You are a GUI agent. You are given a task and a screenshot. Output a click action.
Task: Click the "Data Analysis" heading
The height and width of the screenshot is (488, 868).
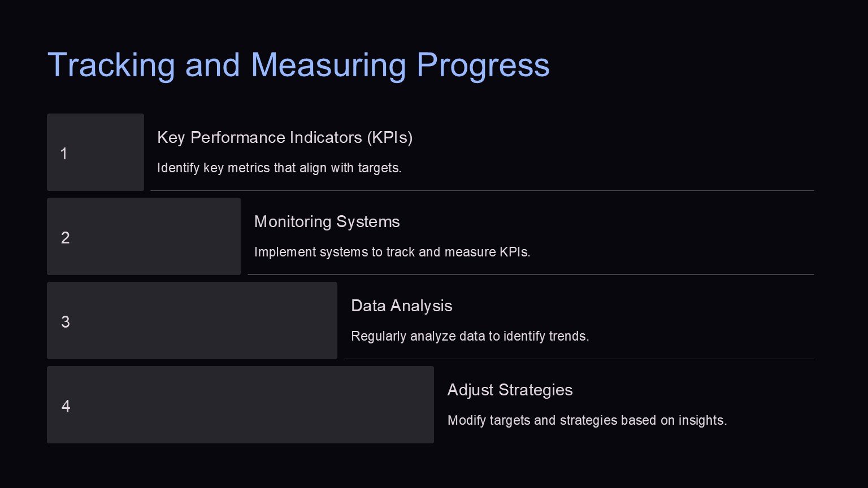click(x=401, y=306)
